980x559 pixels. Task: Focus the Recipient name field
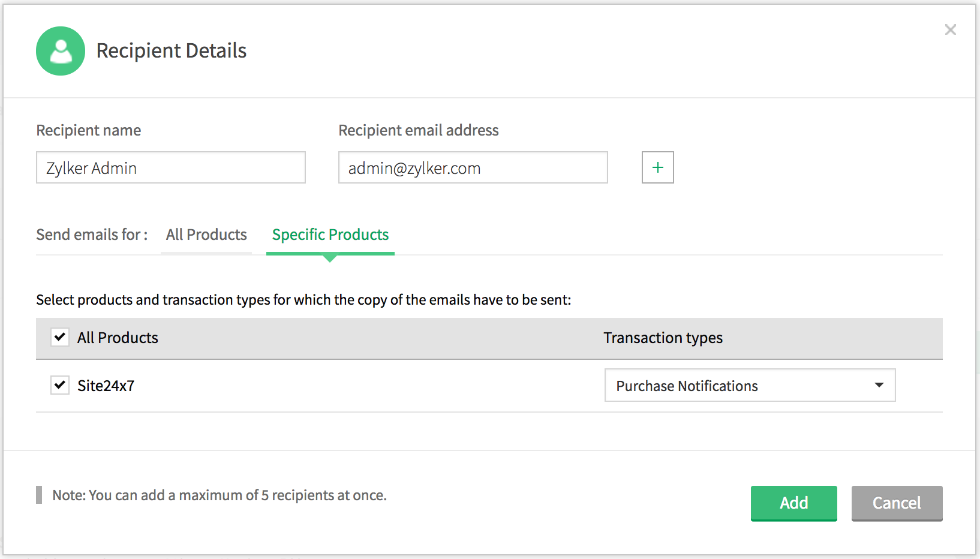click(x=170, y=168)
